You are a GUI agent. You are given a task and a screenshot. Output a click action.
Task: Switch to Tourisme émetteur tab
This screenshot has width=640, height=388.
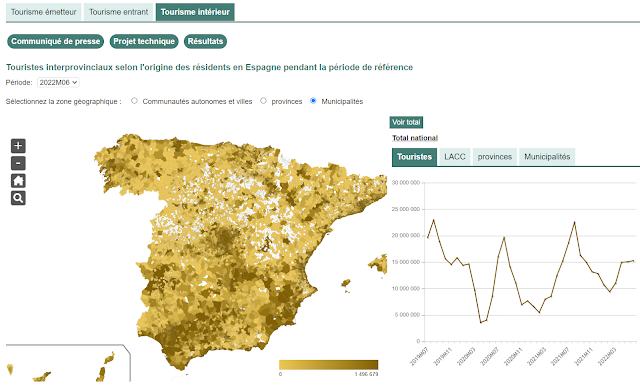point(44,12)
